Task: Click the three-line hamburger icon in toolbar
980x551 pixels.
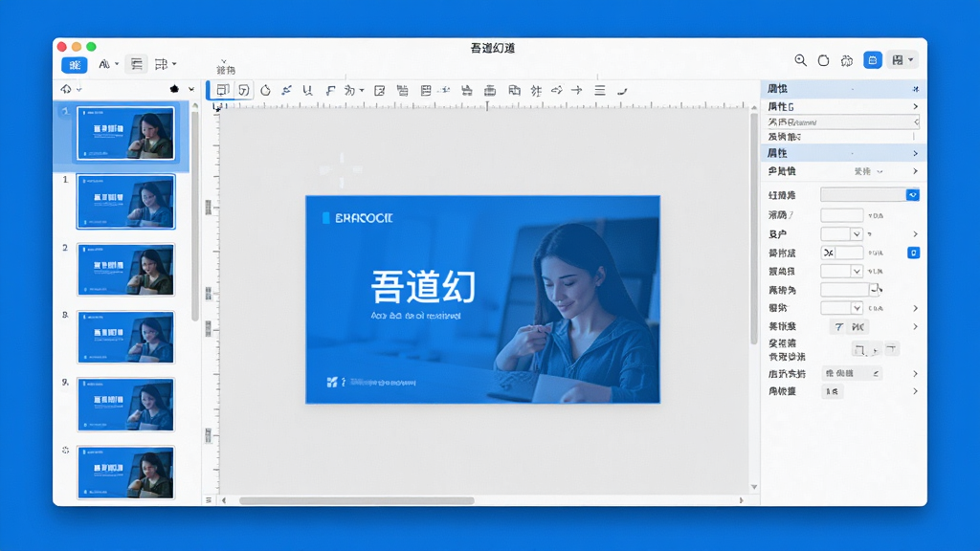Action: coord(599,91)
